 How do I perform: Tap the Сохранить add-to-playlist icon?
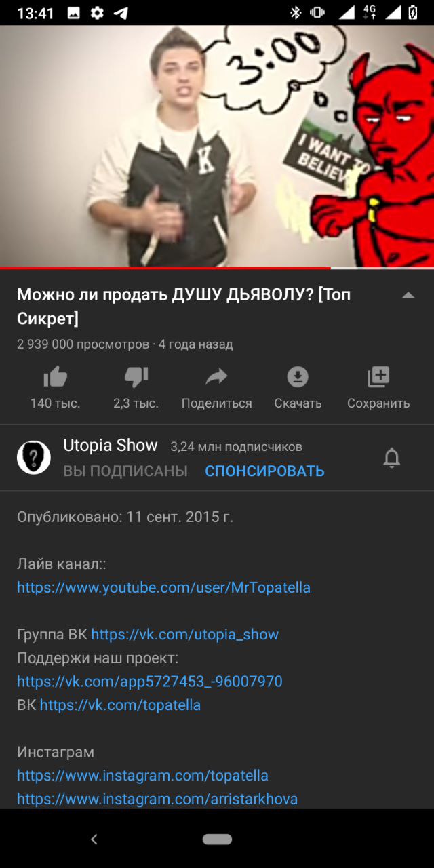pos(378,376)
